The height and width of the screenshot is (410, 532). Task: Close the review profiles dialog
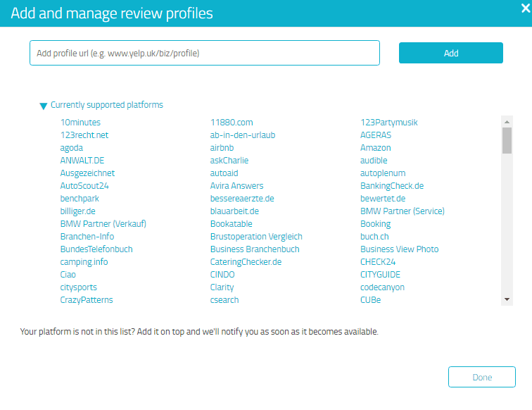[x=526, y=8]
